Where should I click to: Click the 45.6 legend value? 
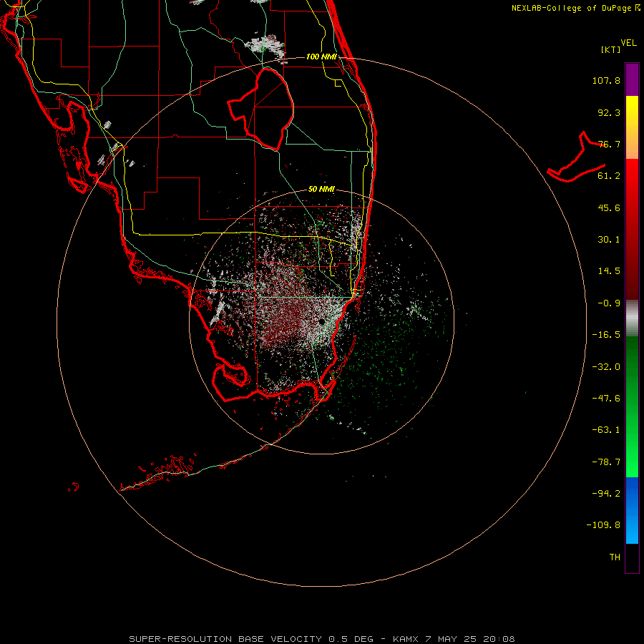[x=609, y=208]
